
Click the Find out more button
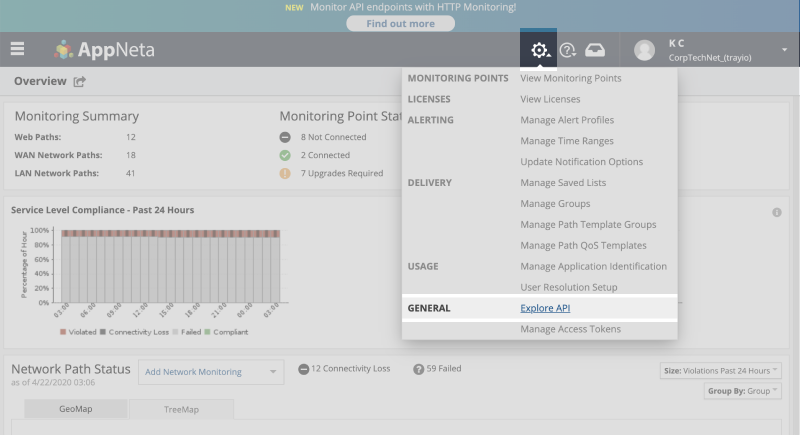tap(399, 23)
